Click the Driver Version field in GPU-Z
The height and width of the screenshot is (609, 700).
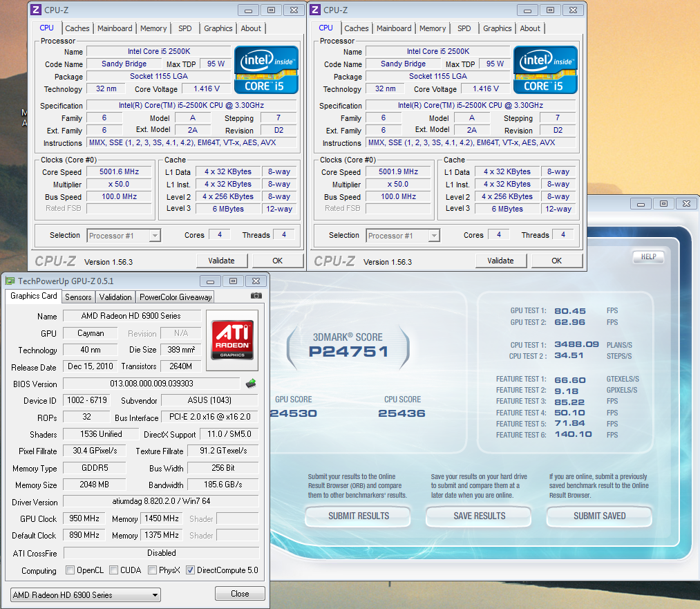point(161,501)
